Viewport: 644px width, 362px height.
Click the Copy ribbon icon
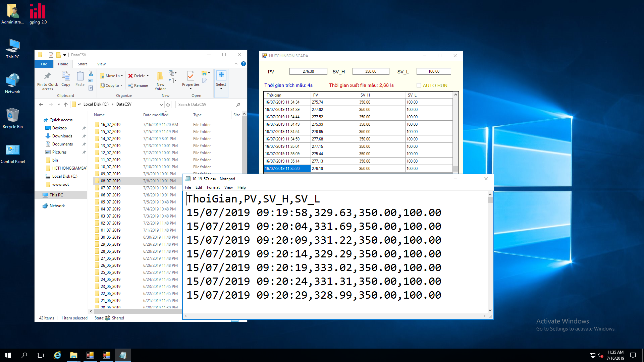[x=66, y=76]
